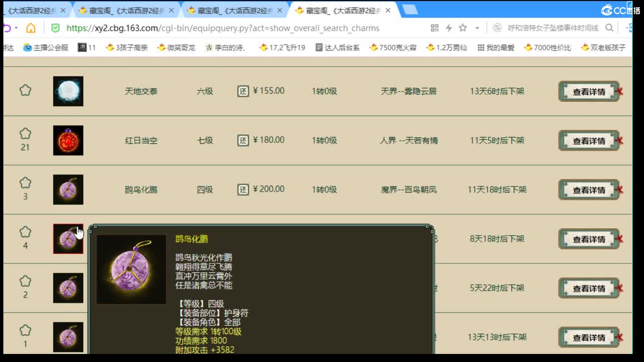Click the large amulet image in tooltip
This screenshot has width=644, height=362.
[x=131, y=269]
